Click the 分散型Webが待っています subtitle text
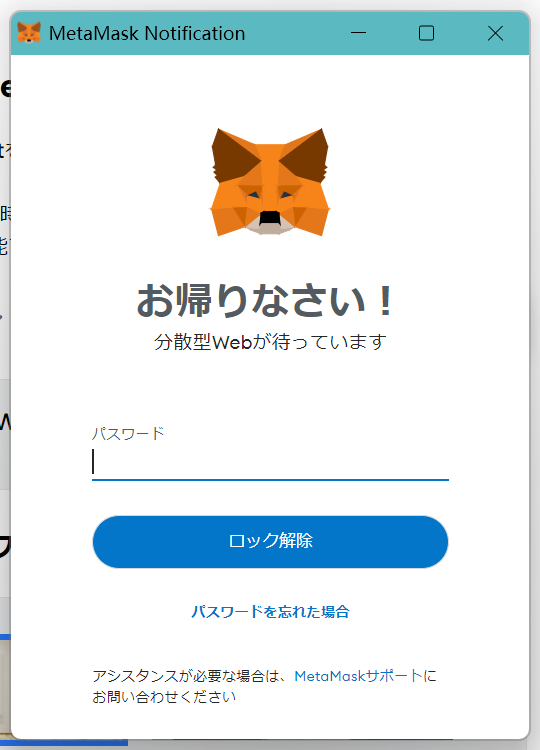The image size is (540, 750). (x=270, y=342)
